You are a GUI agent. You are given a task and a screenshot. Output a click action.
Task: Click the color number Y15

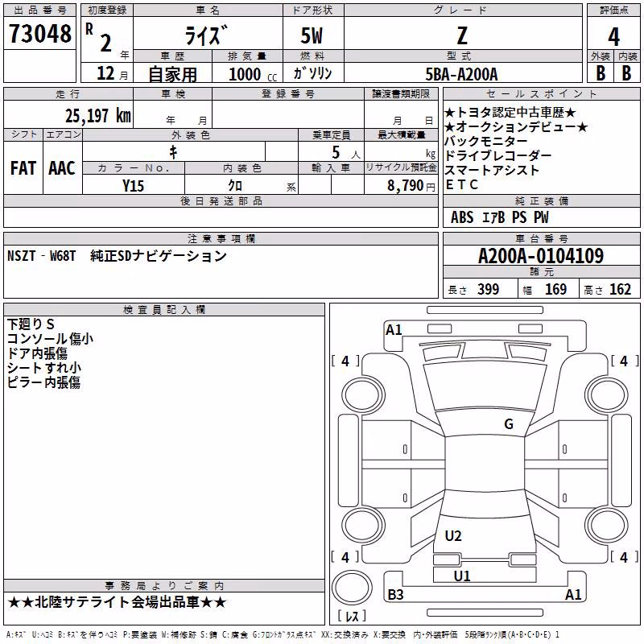click(133, 186)
